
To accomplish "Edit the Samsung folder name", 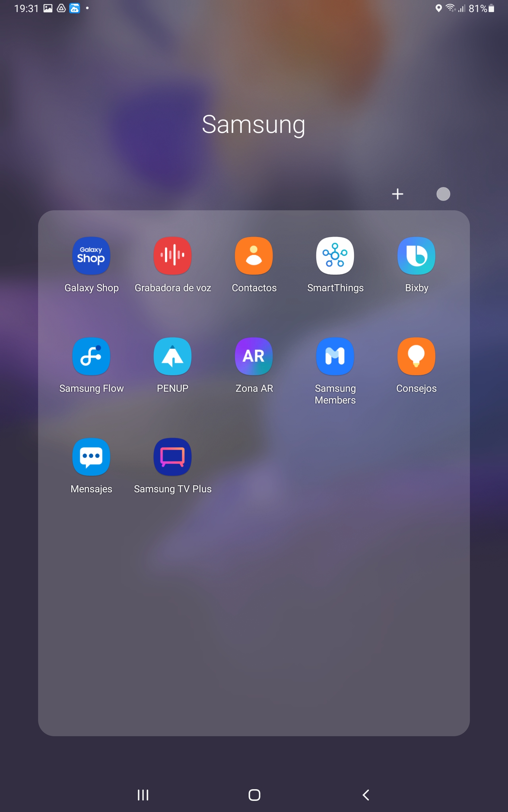I will pyautogui.click(x=254, y=125).
